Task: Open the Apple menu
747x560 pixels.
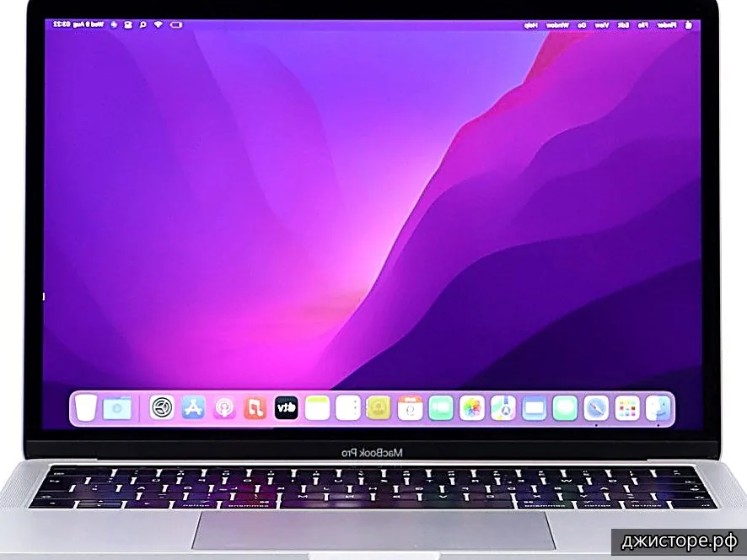Action: point(689,25)
